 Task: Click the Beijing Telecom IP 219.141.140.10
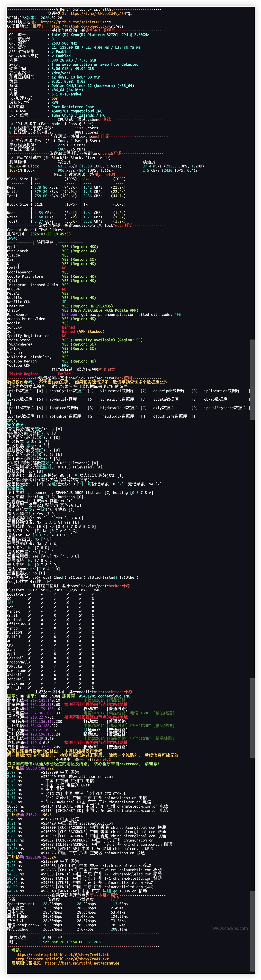click(x=45, y=700)
